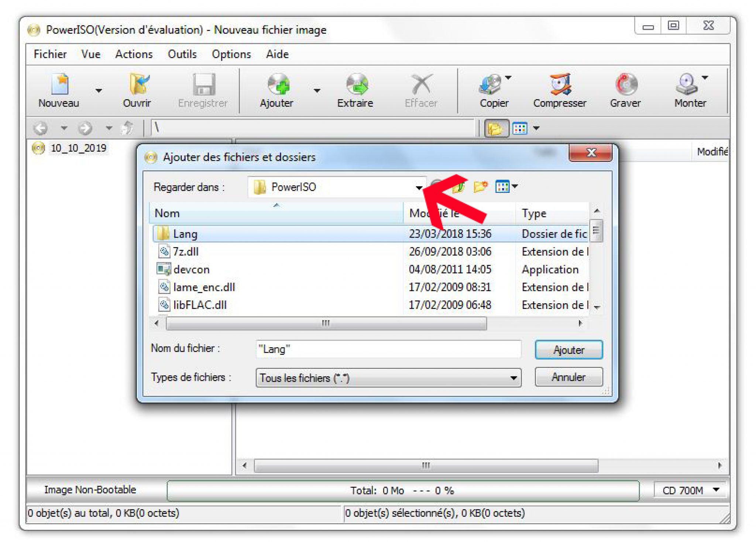Select the 10_10_2019 tree item

click(78, 148)
